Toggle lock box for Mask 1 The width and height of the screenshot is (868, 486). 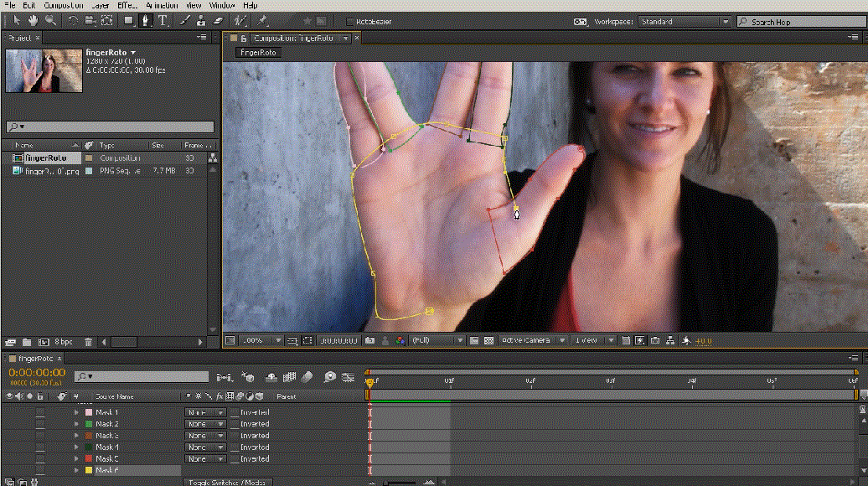tap(40, 412)
